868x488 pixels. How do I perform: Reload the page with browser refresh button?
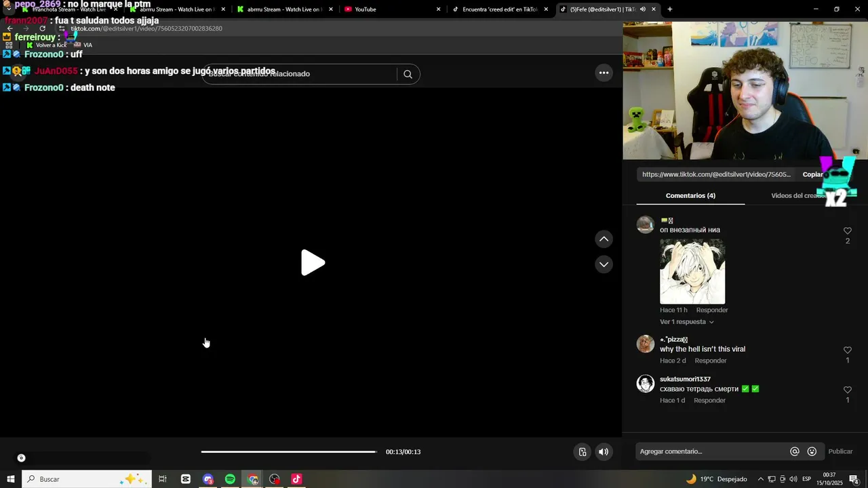tap(42, 28)
